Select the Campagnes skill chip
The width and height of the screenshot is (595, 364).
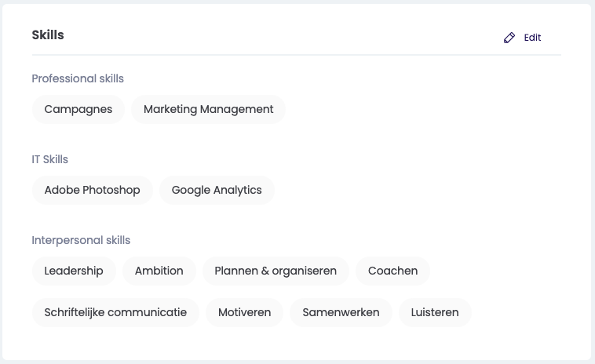point(78,109)
